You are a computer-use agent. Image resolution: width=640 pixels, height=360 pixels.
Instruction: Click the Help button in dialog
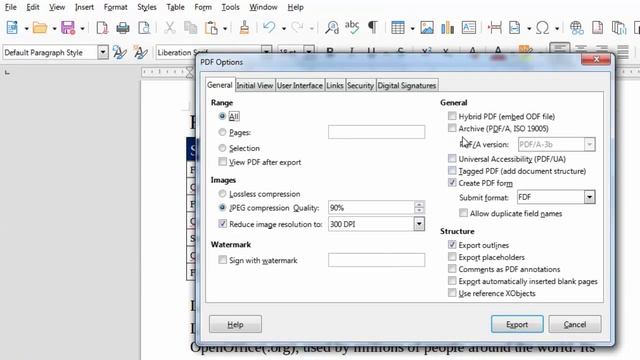tap(236, 324)
